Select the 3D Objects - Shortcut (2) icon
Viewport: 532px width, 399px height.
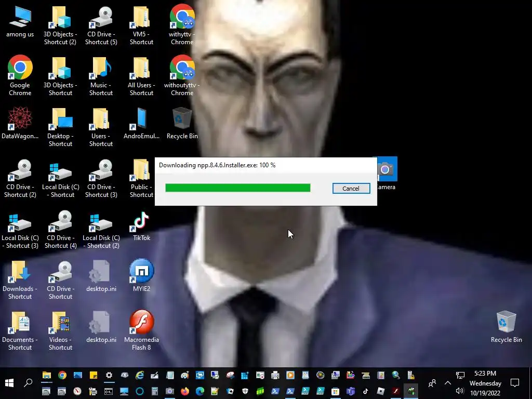[60, 24]
